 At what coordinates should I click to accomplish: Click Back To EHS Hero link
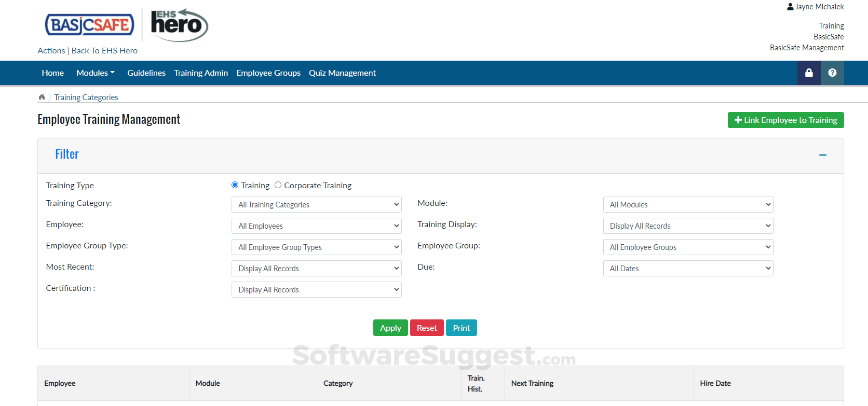pyautogui.click(x=104, y=51)
